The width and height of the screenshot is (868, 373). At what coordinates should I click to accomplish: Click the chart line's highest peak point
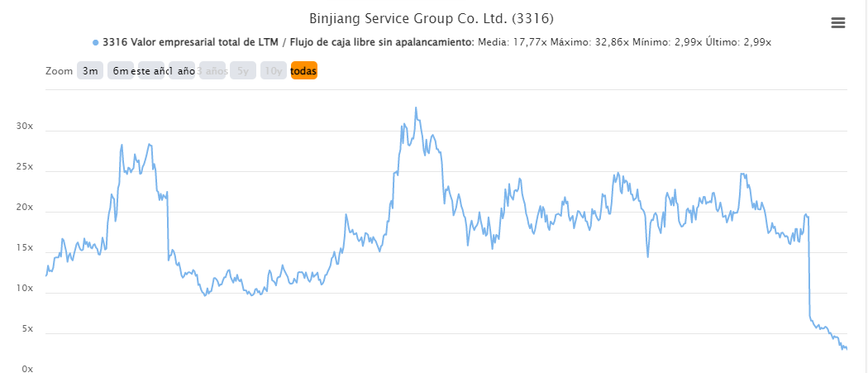[416, 108]
